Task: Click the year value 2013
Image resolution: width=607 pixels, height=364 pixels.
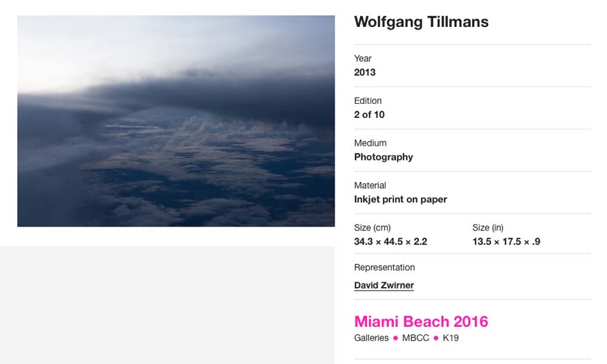Action: (365, 72)
